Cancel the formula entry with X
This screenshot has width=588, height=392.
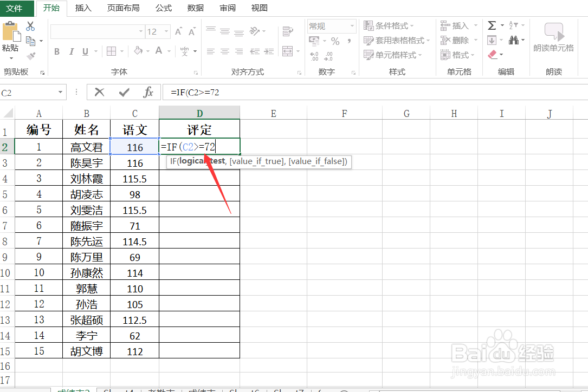point(99,92)
